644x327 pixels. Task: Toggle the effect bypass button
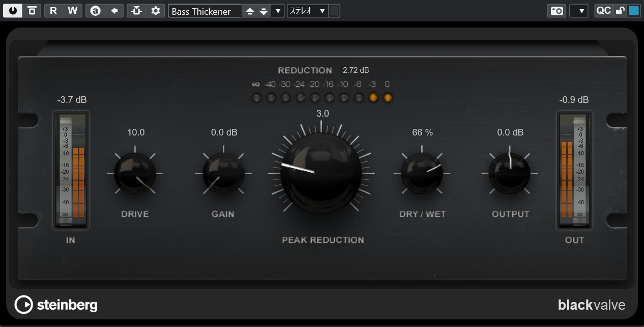pos(32,11)
